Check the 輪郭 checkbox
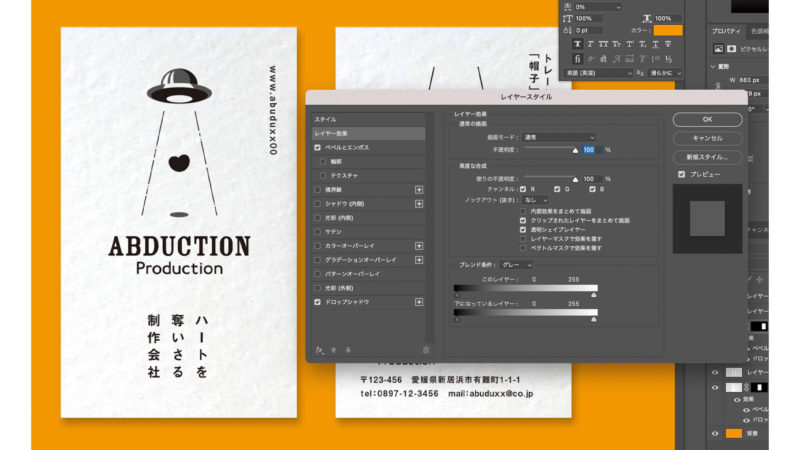The height and width of the screenshot is (450, 800). pos(322,161)
